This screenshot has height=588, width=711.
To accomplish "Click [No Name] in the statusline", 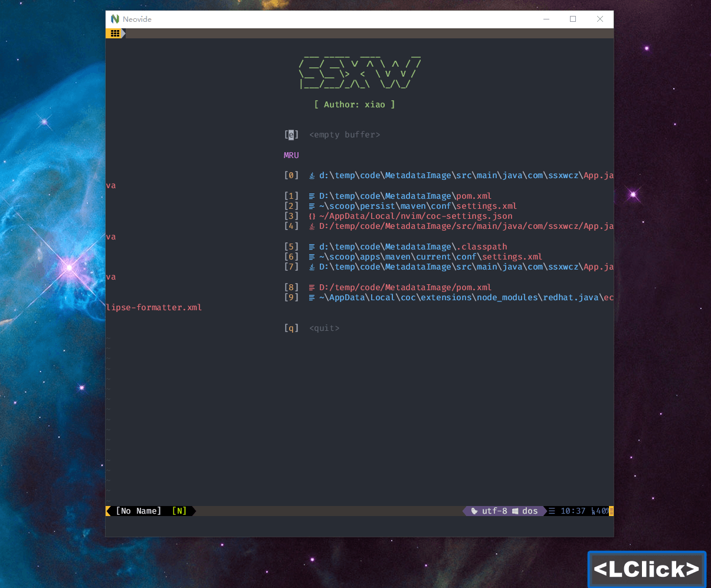I will tap(139, 511).
